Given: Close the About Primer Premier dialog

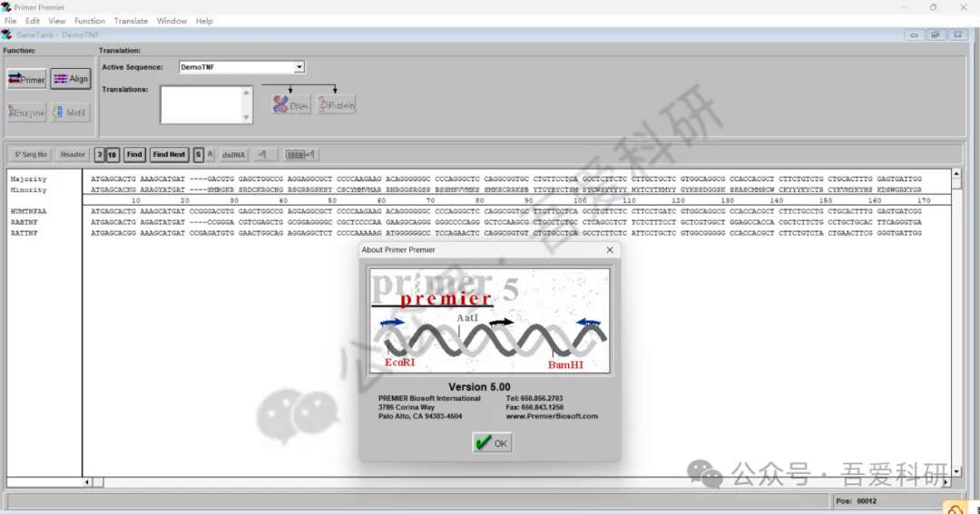Looking at the screenshot, I should point(610,250).
